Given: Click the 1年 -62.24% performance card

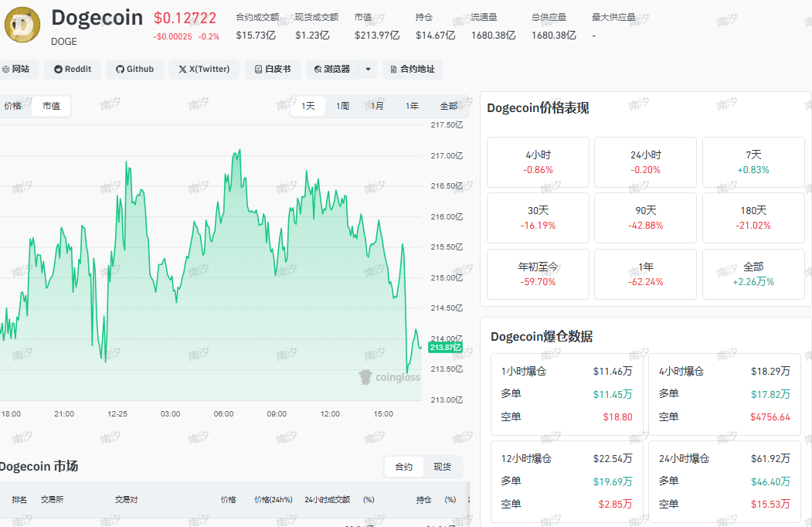Looking at the screenshot, I should [x=645, y=274].
